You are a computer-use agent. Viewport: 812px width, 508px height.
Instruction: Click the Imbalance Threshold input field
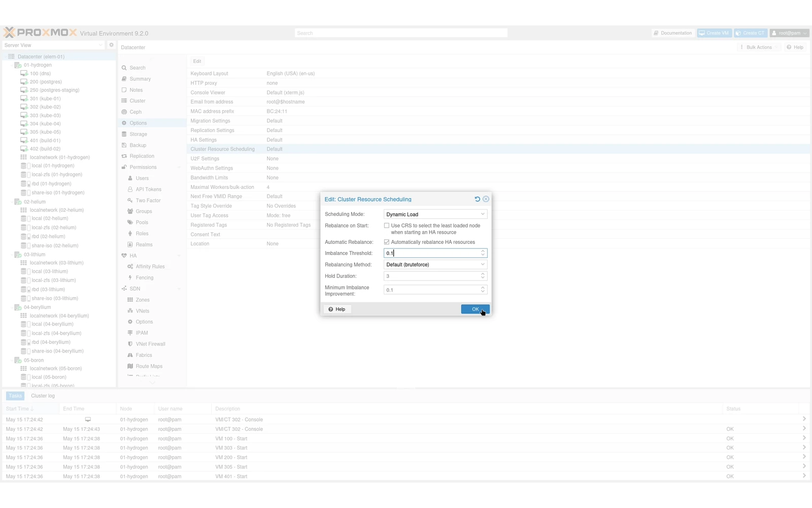point(431,253)
